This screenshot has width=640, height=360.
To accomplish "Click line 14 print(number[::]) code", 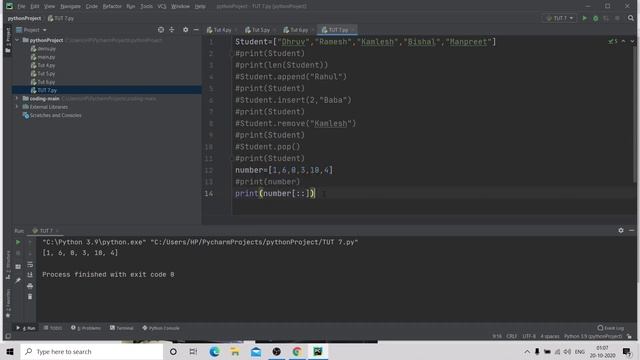I will [x=275, y=193].
